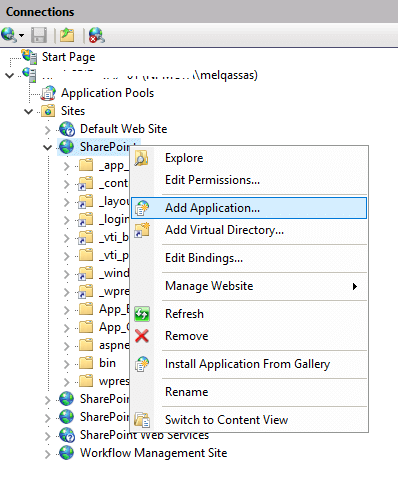Select the Start Page tree item
The image size is (398, 494).
tap(68, 57)
